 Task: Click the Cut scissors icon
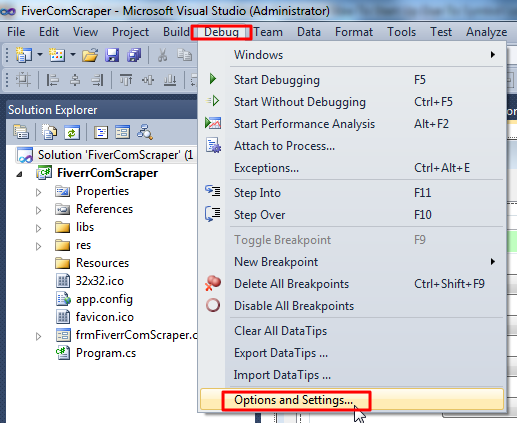point(162,55)
